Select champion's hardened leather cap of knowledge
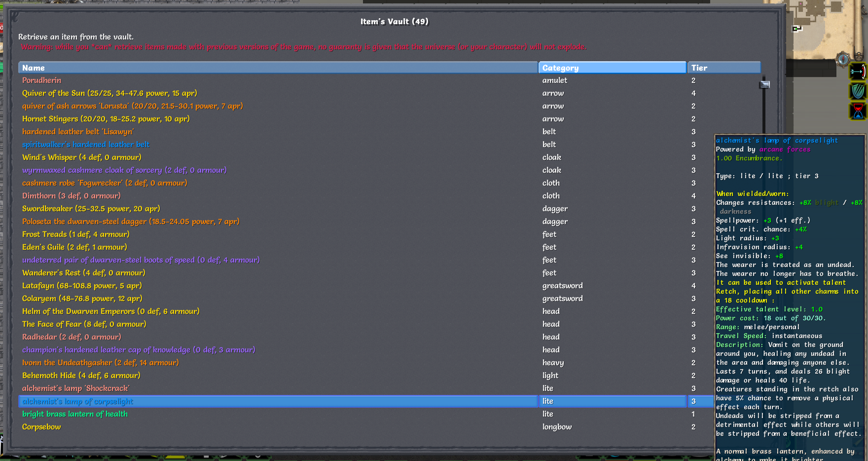This screenshot has width=868, height=461. (278, 350)
